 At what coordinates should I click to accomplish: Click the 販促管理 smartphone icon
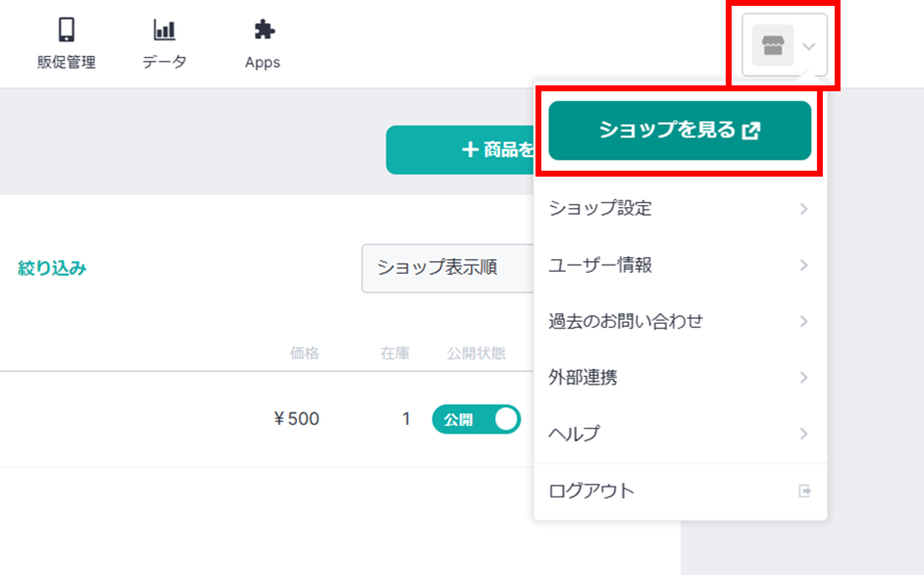[x=67, y=30]
